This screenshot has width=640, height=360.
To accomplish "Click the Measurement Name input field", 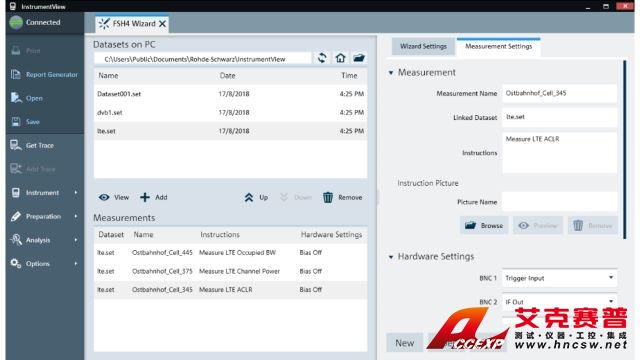I will [x=559, y=93].
